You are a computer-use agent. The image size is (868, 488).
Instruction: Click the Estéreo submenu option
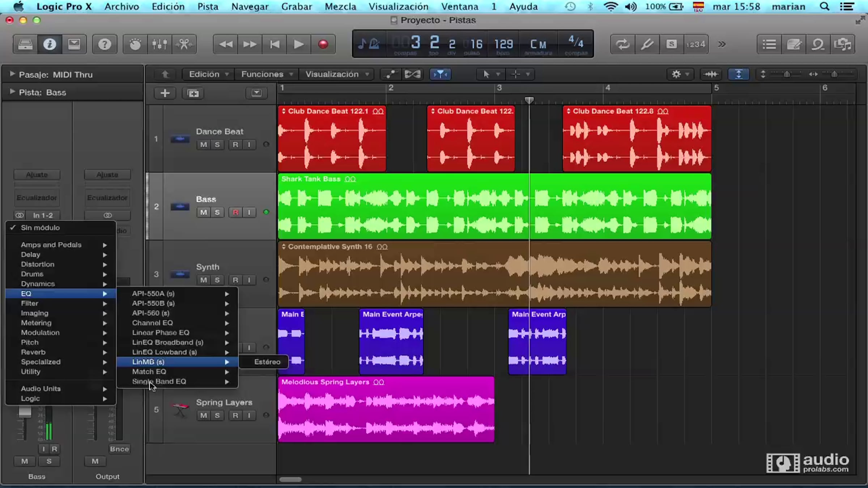(x=267, y=362)
